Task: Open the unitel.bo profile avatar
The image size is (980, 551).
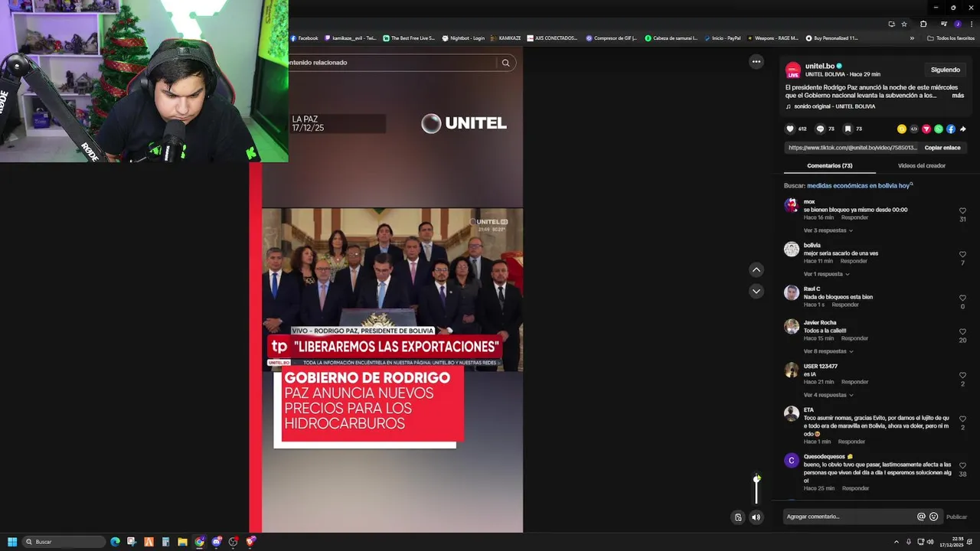Action: pyautogui.click(x=793, y=70)
